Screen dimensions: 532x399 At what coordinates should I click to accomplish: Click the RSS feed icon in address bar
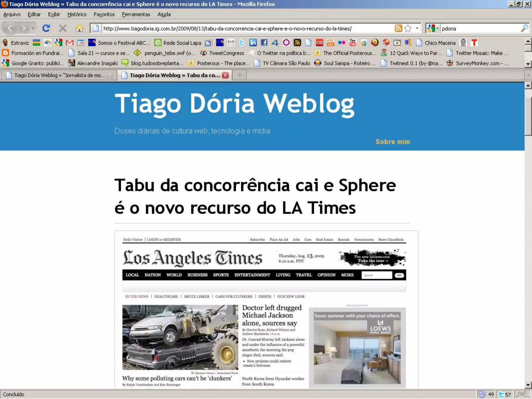(398, 28)
